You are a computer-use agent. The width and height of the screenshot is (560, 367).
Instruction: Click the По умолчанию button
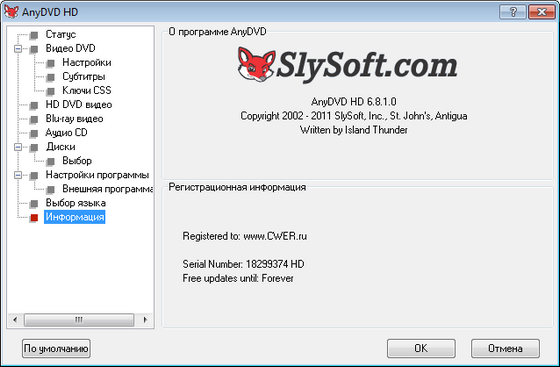pyautogui.click(x=56, y=348)
